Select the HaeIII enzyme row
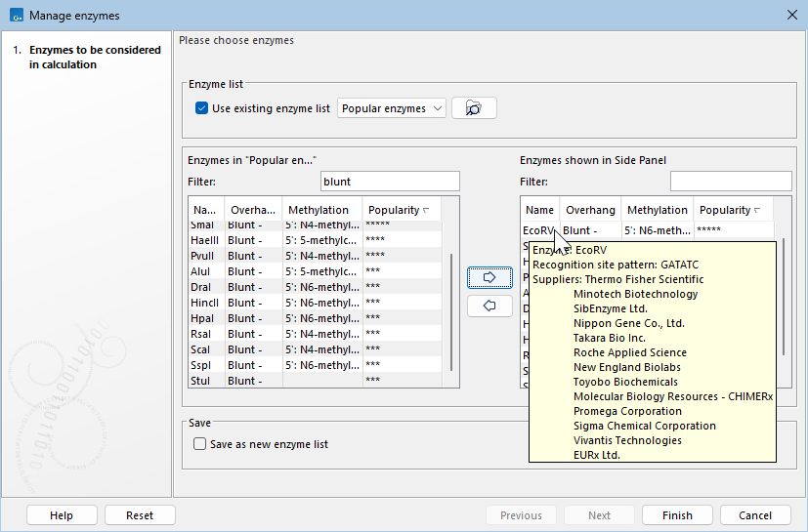The width and height of the screenshot is (808, 532). (x=315, y=240)
